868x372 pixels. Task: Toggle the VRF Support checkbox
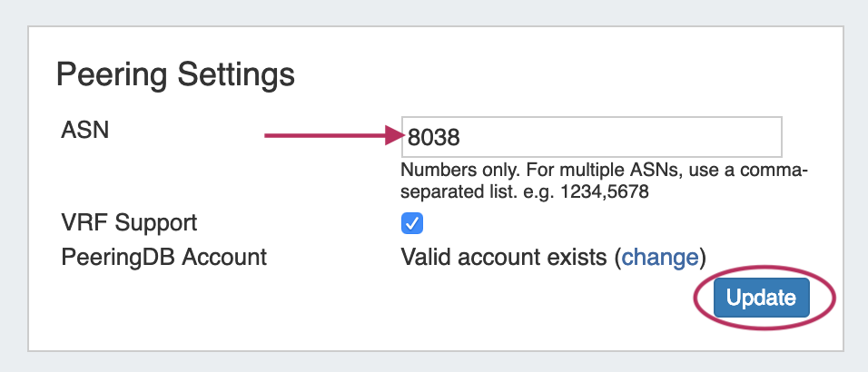click(x=412, y=223)
